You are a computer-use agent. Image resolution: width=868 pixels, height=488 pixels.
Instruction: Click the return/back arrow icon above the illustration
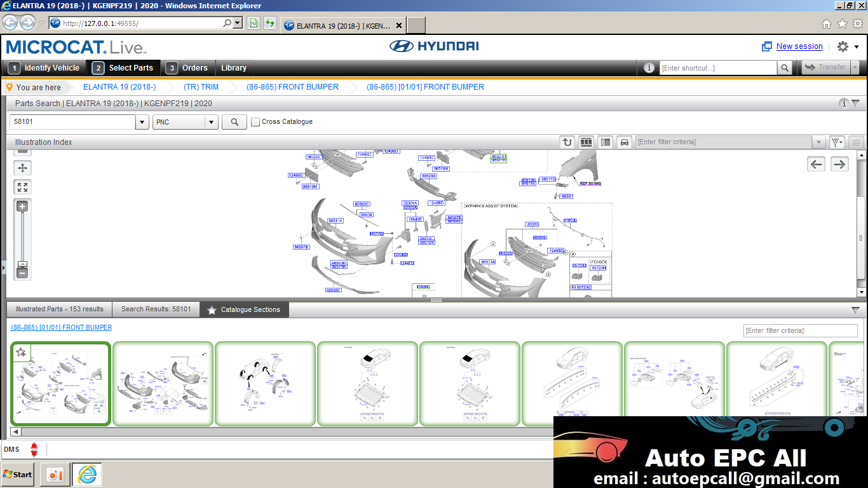[x=566, y=142]
